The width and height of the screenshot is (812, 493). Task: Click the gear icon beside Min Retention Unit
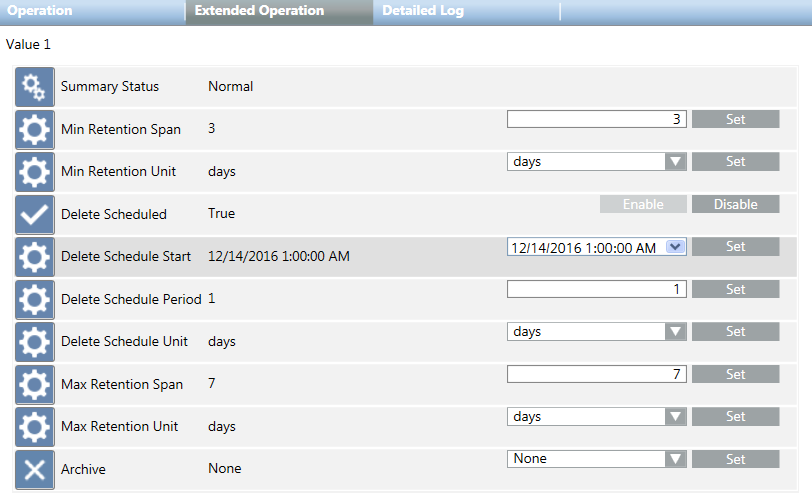click(35, 172)
